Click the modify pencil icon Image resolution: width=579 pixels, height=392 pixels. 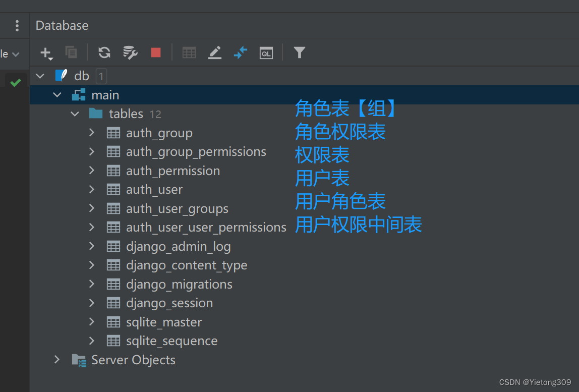[215, 52]
